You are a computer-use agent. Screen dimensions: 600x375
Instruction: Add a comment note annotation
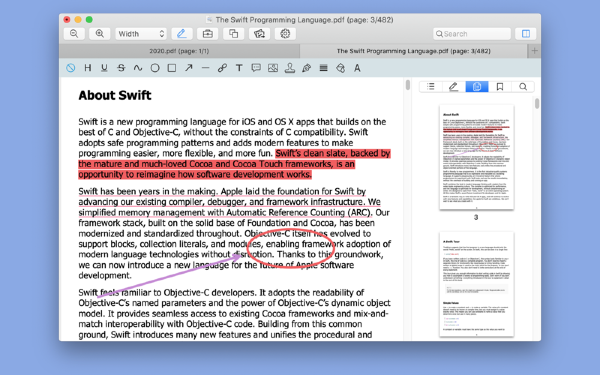point(256,68)
